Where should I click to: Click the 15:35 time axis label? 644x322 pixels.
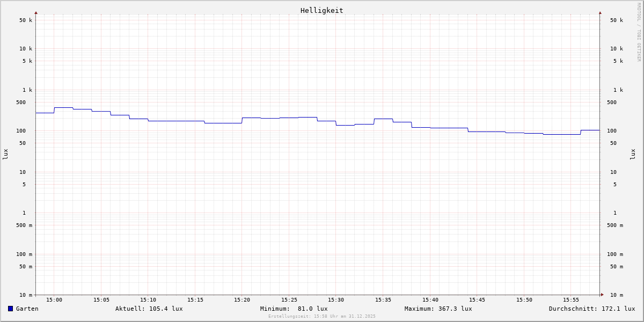383,300
